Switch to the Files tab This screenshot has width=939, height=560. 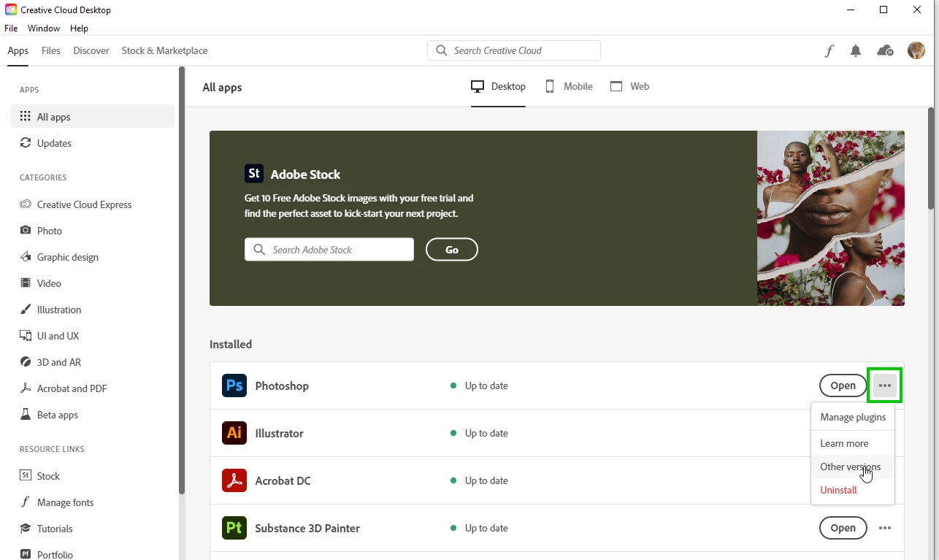(51, 50)
